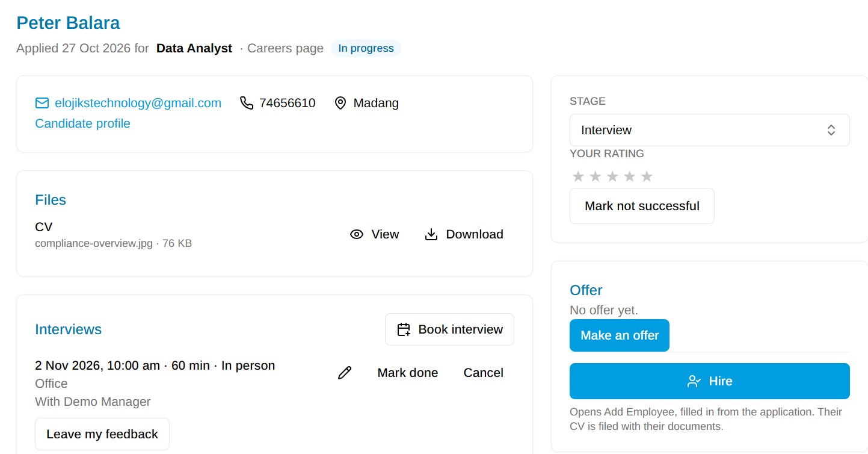
Task: Cancel the scheduled interview
Action: pyautogui.click(x=484, y=373)
